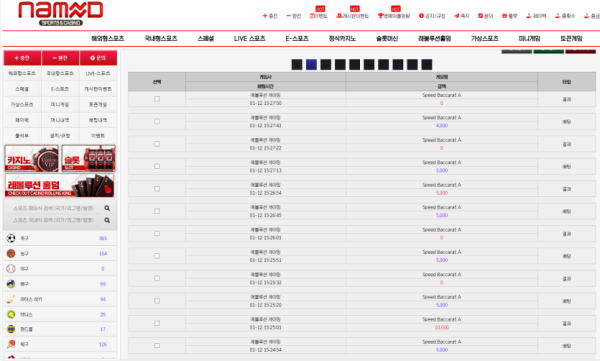Click the 게시판이벤트 icon in top header

click(339, 16)
